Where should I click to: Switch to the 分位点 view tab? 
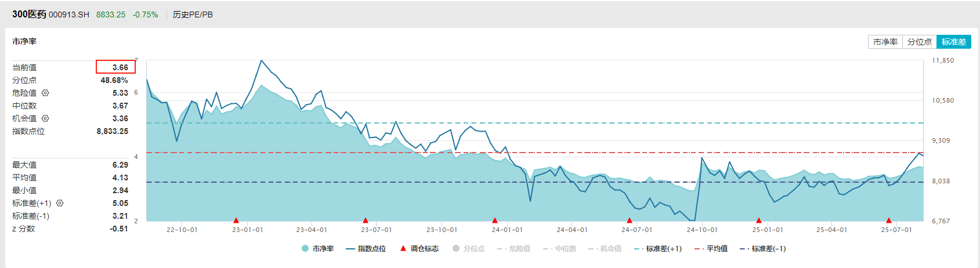(x=920, y=42)
